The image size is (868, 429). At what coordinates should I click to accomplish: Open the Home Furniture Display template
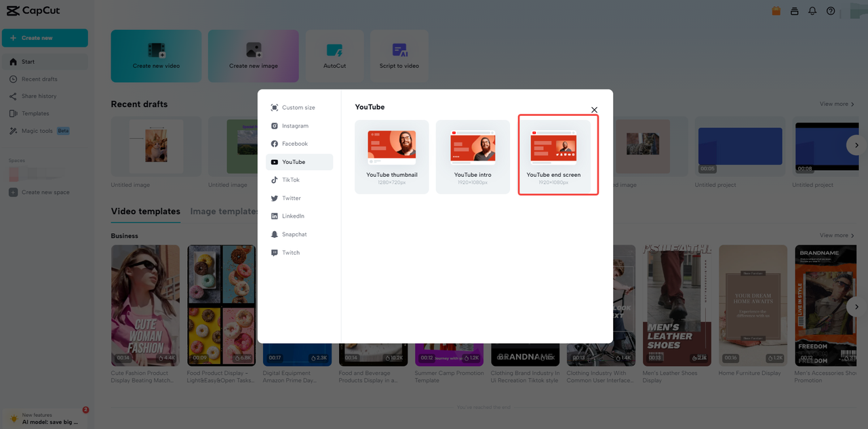(x=753, y=306)
